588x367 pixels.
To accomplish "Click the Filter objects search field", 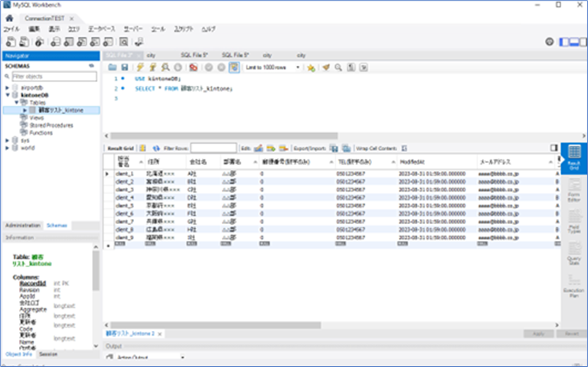I will click(x=54, y=77).
